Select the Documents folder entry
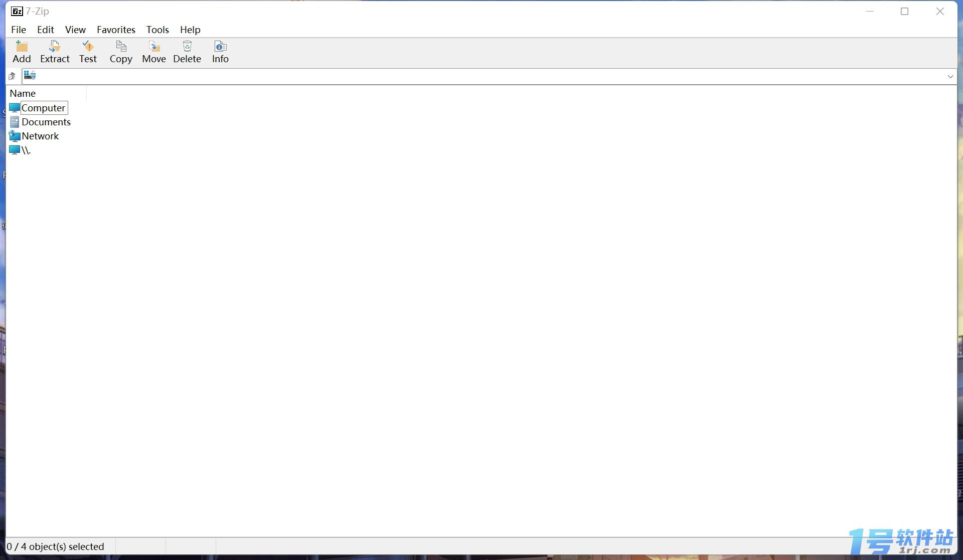 tap(45, 121)
